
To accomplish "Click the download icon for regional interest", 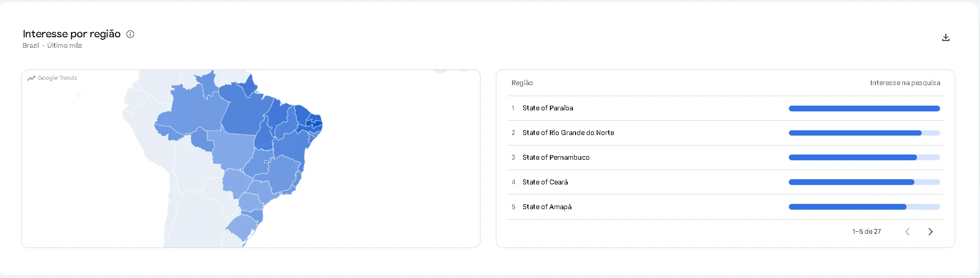I will [945, 37].
